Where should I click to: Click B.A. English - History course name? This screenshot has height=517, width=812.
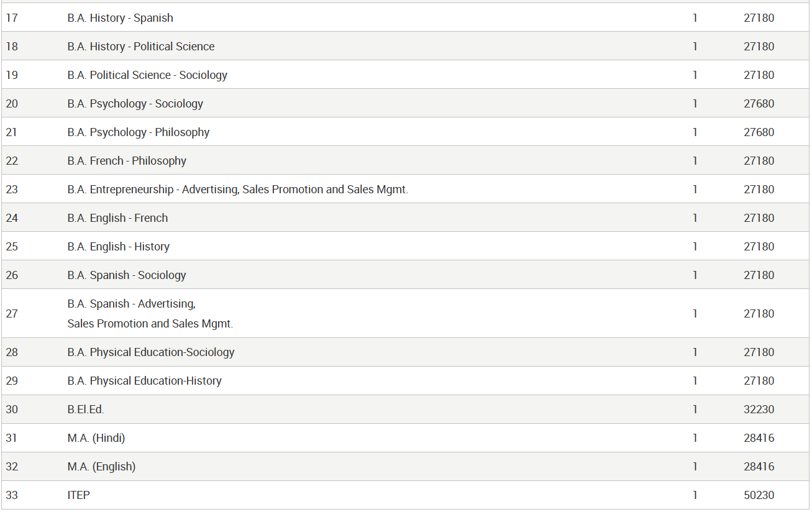point(118,247)
